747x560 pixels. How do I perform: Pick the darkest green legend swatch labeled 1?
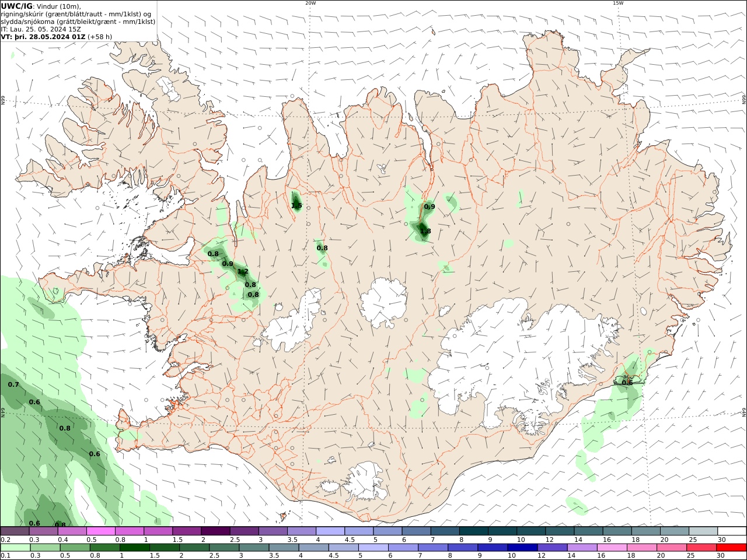coord(135,548)
